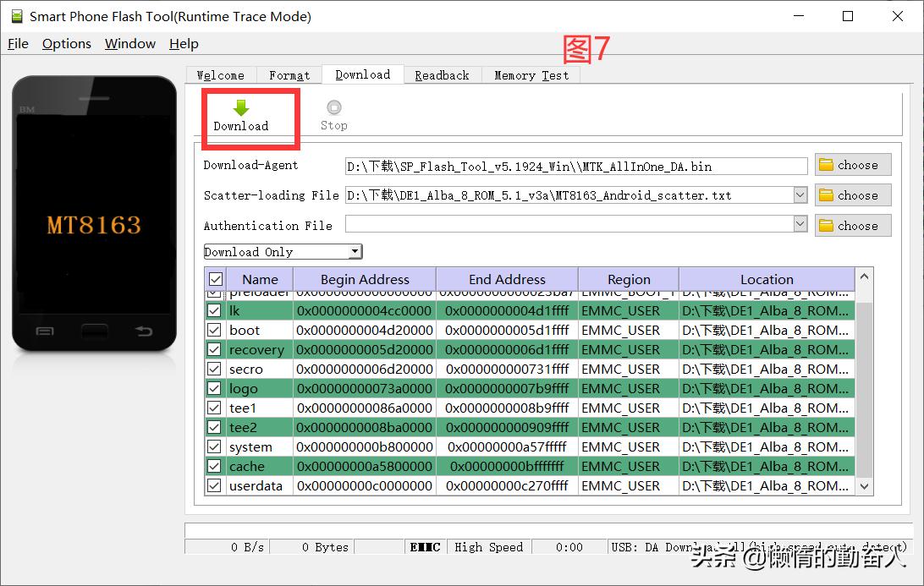Toggle the system partition checkbox
The width and height of the screenshot is (924, 586).
pos(214,447)
